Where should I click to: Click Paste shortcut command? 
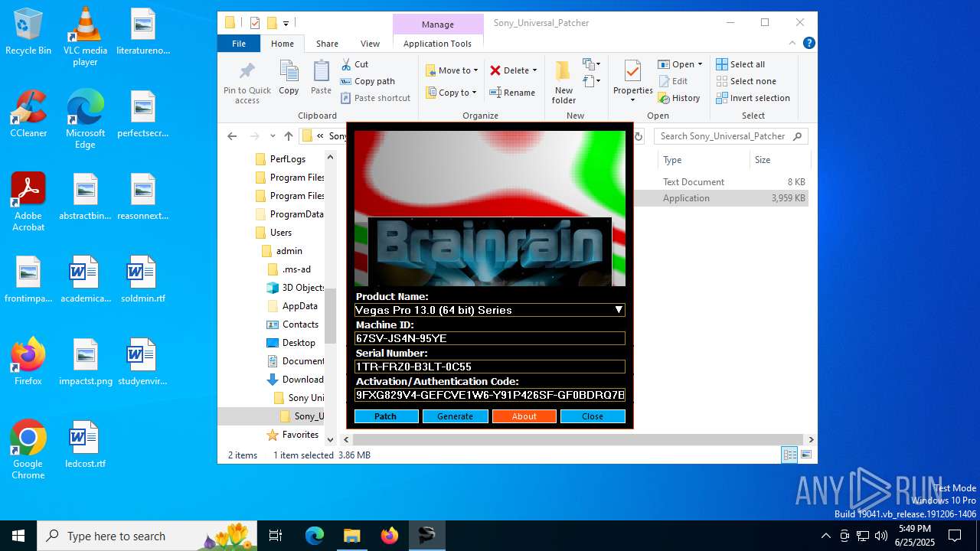(x=375, y=98)
